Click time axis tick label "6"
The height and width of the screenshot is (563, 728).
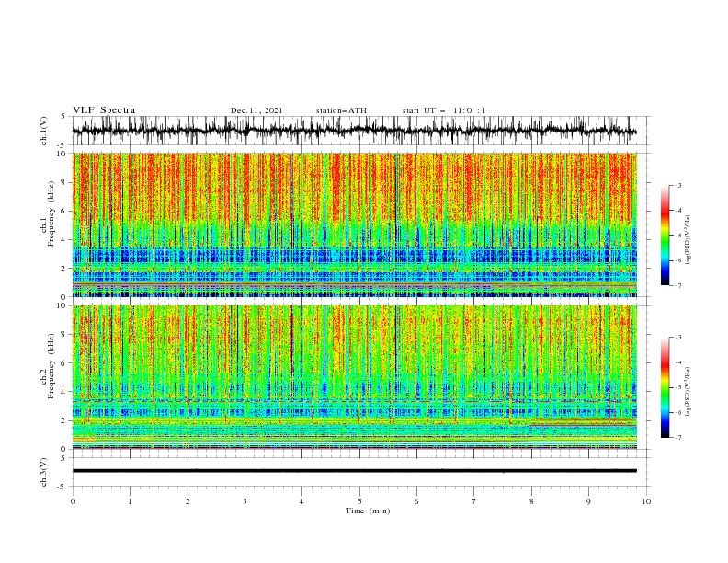pos(417,501)
